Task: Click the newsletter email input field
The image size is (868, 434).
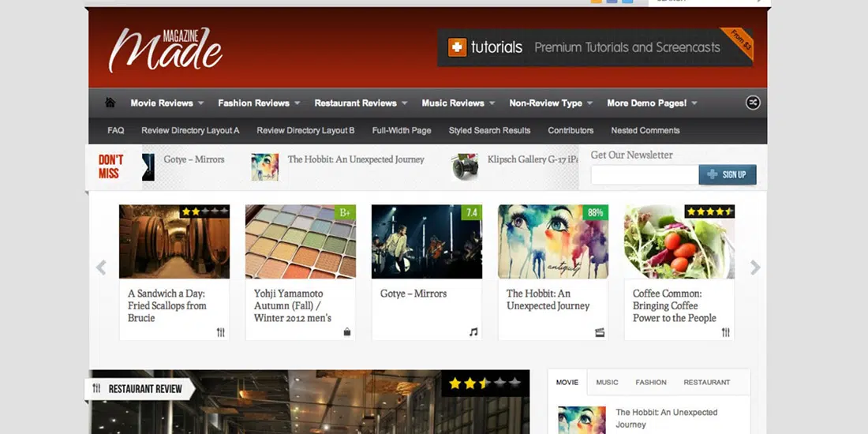Action: pyautogui.click(x=644, y=174)
